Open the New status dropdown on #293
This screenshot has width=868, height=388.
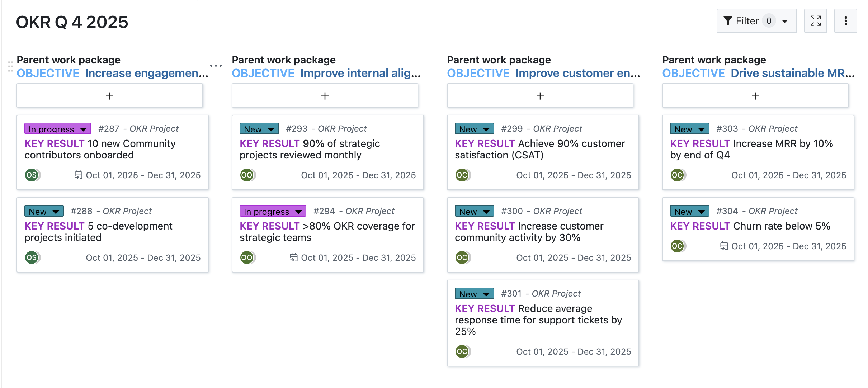pyautogui.click(x=271, y=129)
